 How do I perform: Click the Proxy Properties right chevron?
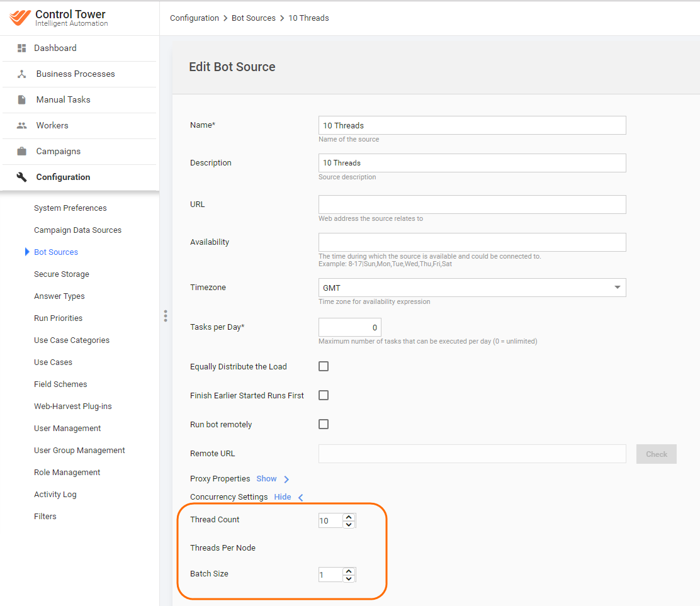click(286, 479)
